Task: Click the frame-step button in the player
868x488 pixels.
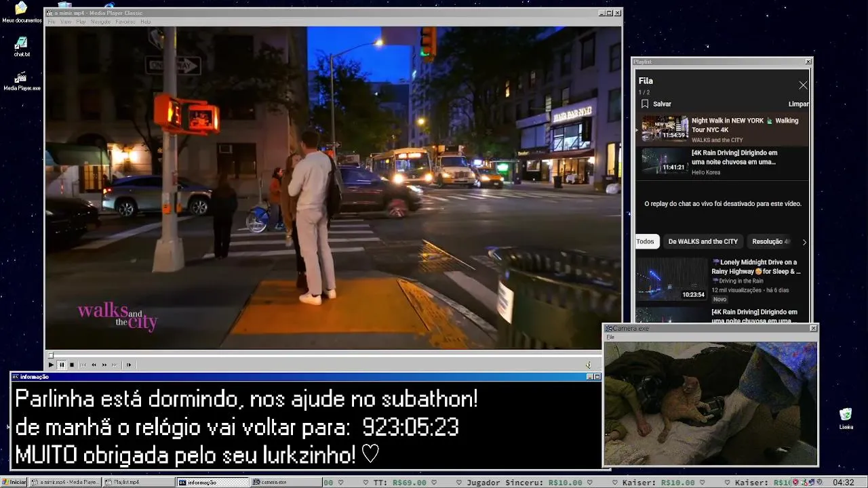Action: [129, 365]
